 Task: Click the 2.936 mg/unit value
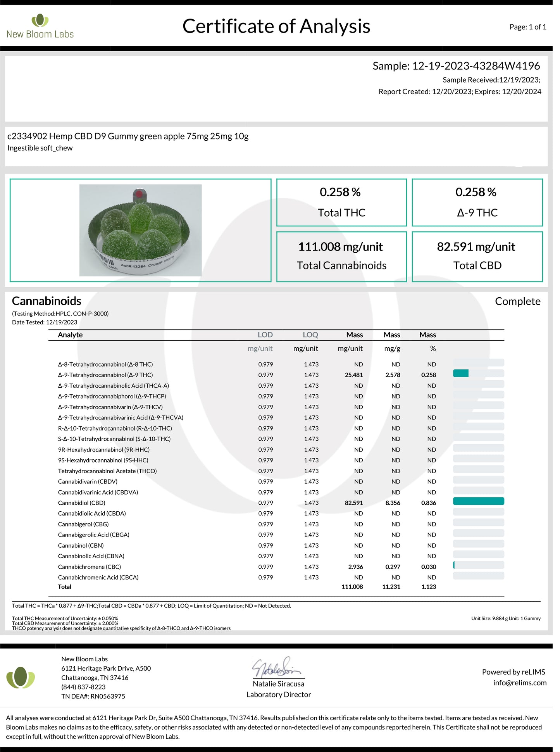[355, 567]
